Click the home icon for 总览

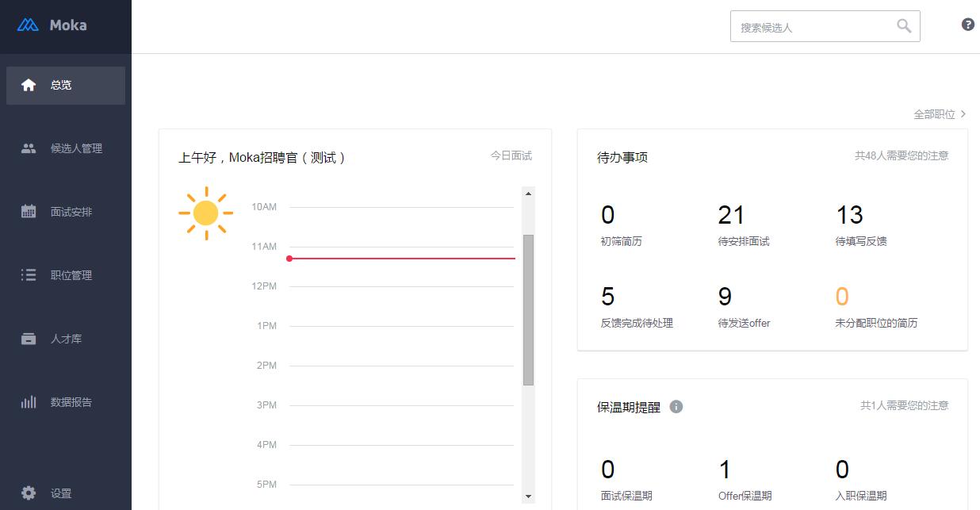tap(29, 85)
